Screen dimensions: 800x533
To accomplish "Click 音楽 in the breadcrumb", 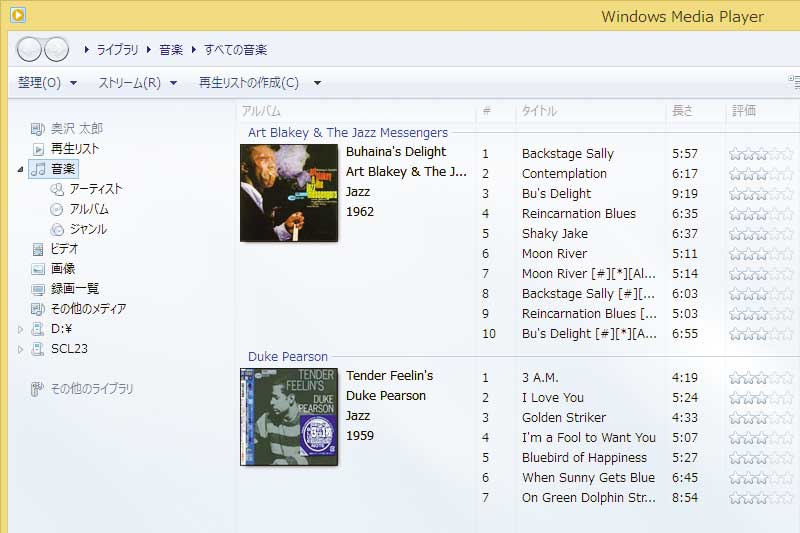I will [x=171, y=49].
